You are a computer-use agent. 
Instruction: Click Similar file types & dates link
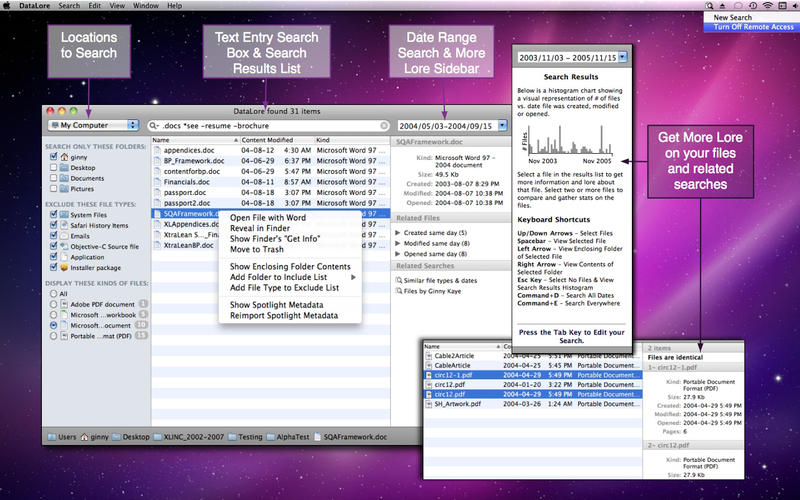pyautogui.click(x=440, y=280)
